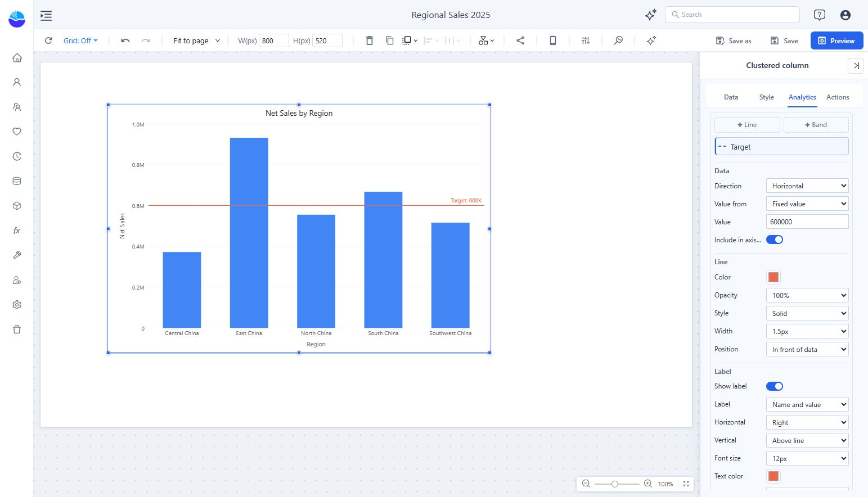The width and height of the screenshot is (868, 497).
Task: Open the user account profile icon
Action: point(845,15)
